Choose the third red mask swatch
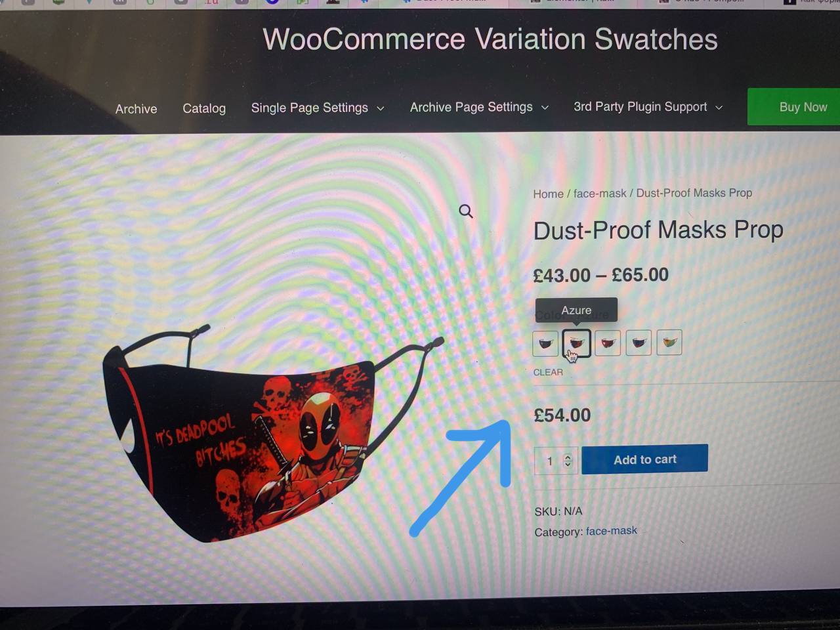 coord(608,343)
